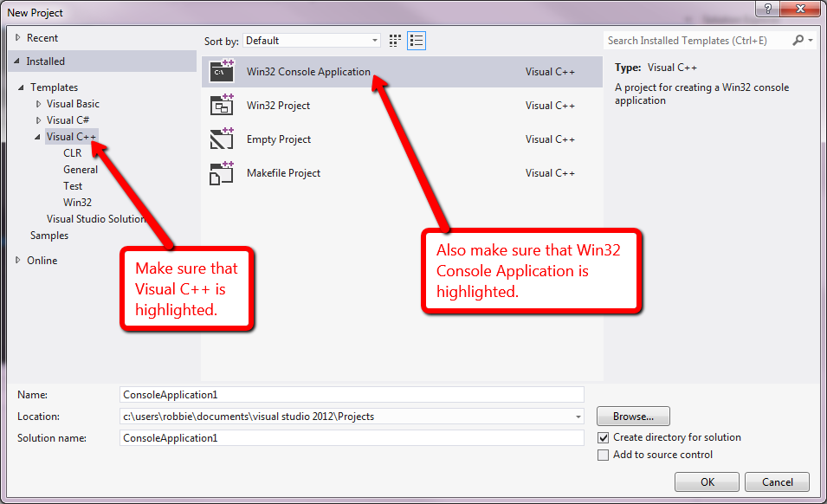Viewport: 827px width, 504px height.
Task: Click the Solution name text field
Action: point(352,437)
